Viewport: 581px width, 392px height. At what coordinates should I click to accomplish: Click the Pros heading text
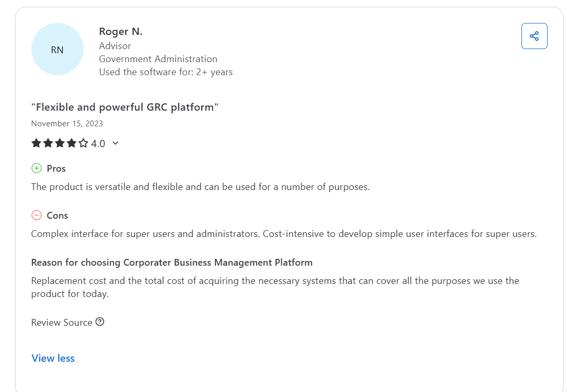tap(56, 169)
